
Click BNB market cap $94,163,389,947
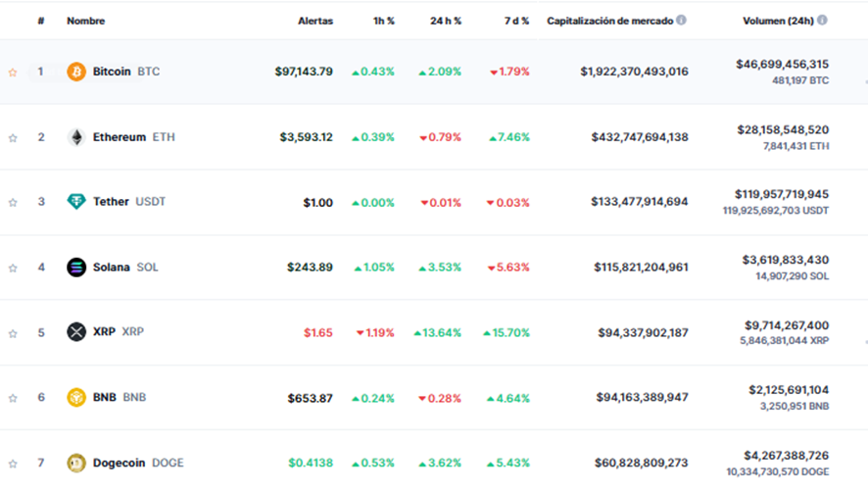[642, 398]
